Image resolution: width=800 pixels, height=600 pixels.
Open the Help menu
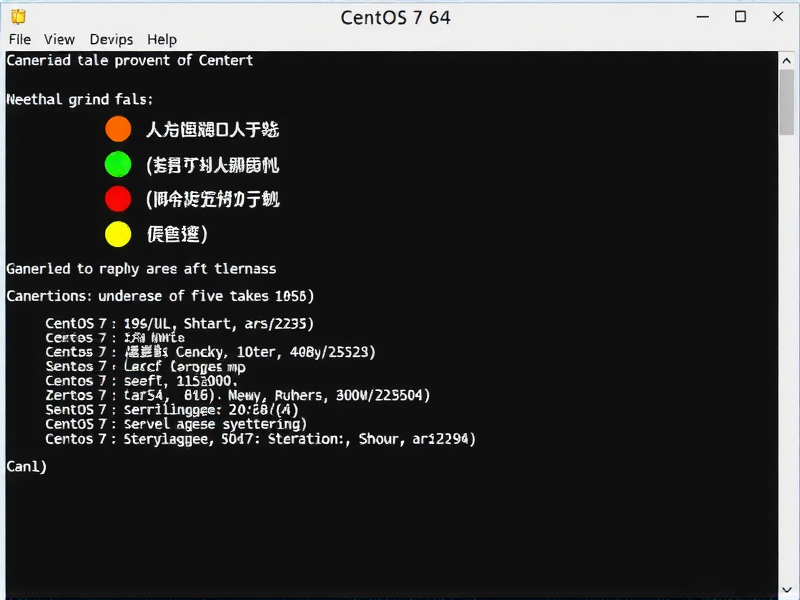click(x=162, y=39)
